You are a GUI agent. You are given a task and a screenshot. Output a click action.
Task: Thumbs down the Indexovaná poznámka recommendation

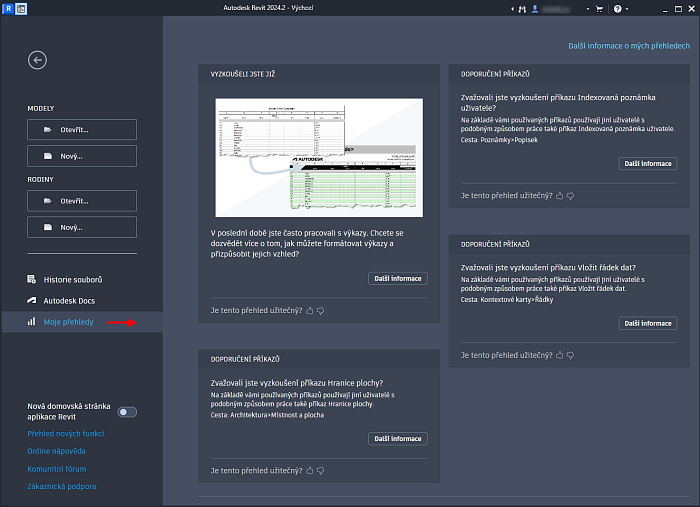coord(570,196)
